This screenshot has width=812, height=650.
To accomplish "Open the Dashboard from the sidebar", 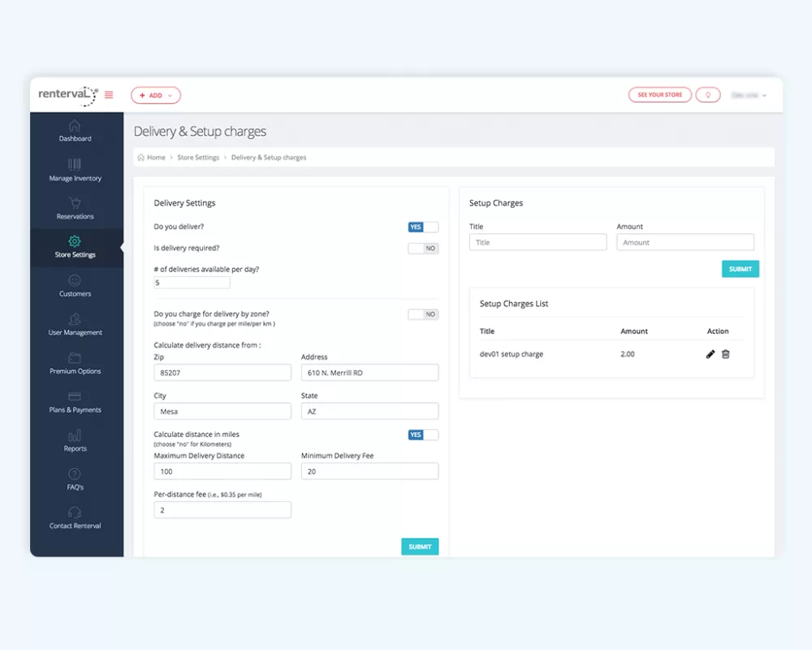I will 75,131.
